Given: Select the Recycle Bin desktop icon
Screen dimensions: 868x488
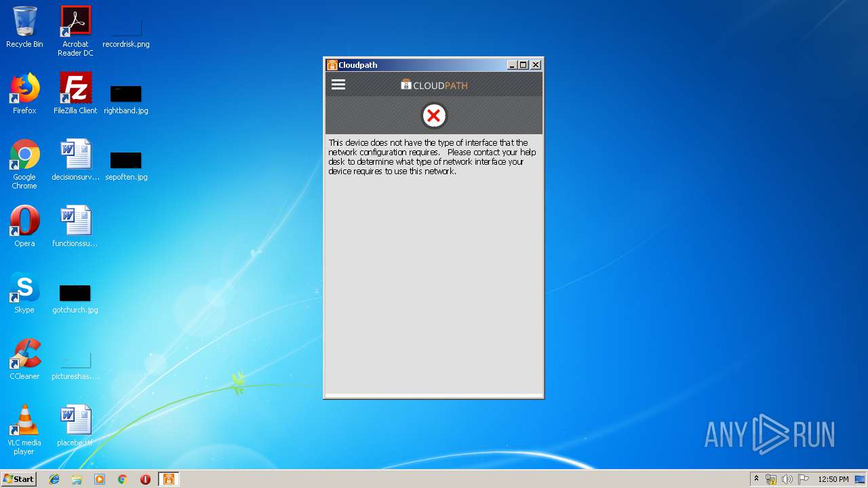Looking at the screenshot, I should click(x=24, y=27).
